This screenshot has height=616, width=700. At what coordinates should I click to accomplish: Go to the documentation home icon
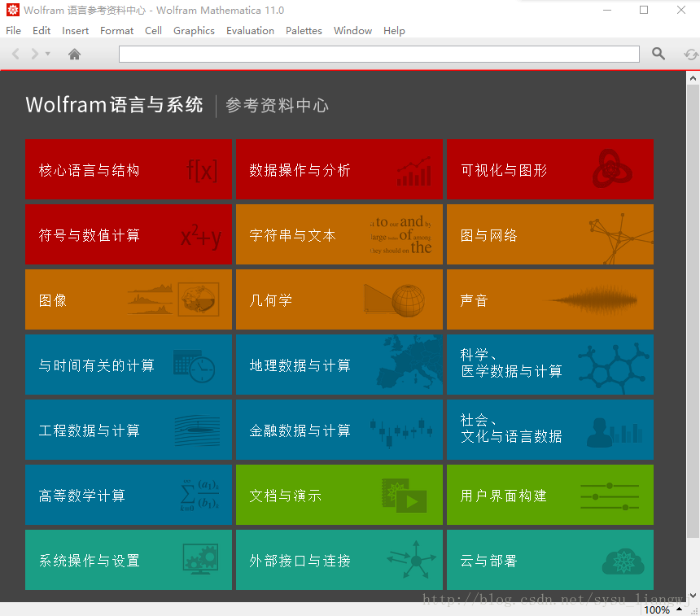tap(74, 54)
